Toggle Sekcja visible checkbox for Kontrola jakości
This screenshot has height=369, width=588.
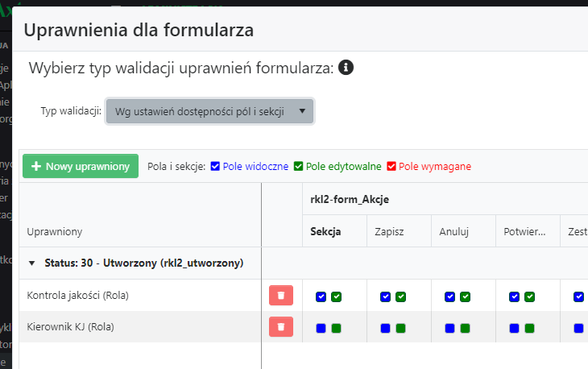[x=321, y=296]
